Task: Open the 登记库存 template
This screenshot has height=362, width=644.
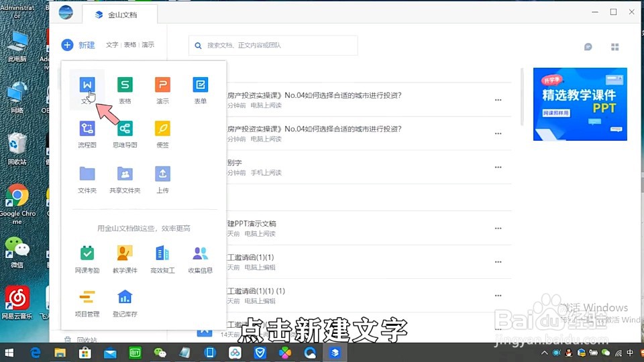Action: coord(125,303)
